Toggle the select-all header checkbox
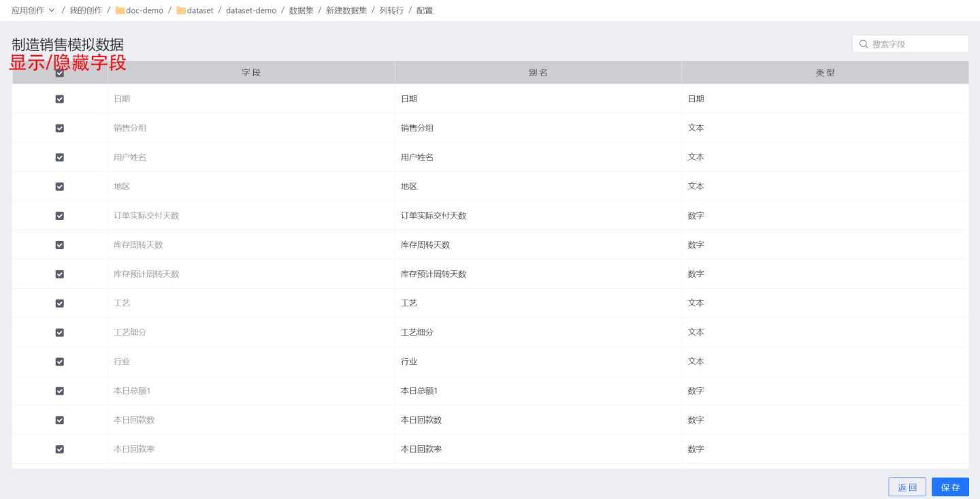Image resolution: width=980 pixels, height=499 pixels. click(60, 74)
